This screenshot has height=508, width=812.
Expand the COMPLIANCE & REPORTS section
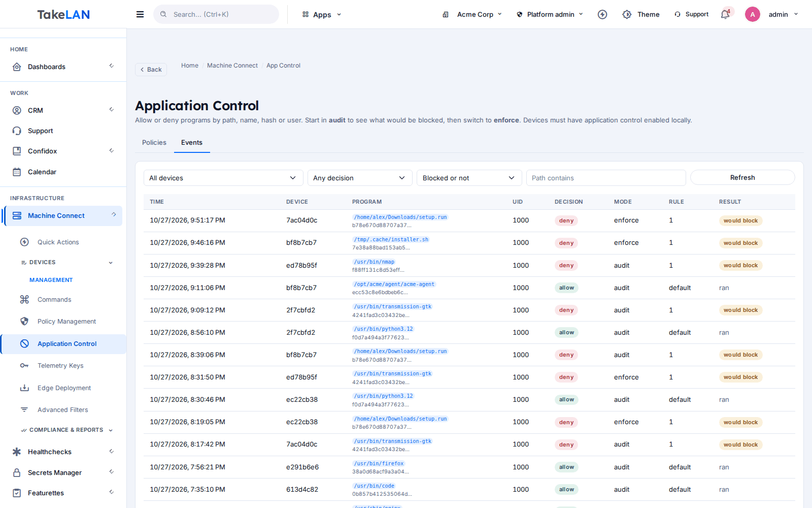[66, 430]
